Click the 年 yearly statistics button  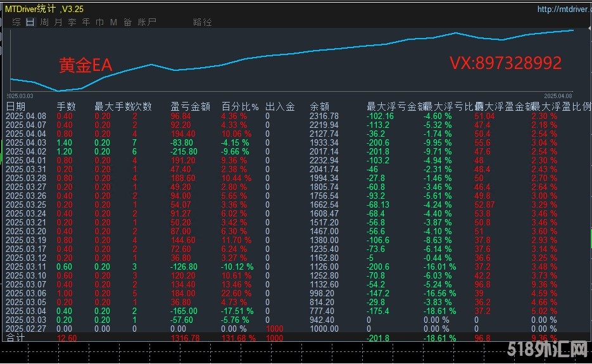(86, 22)
